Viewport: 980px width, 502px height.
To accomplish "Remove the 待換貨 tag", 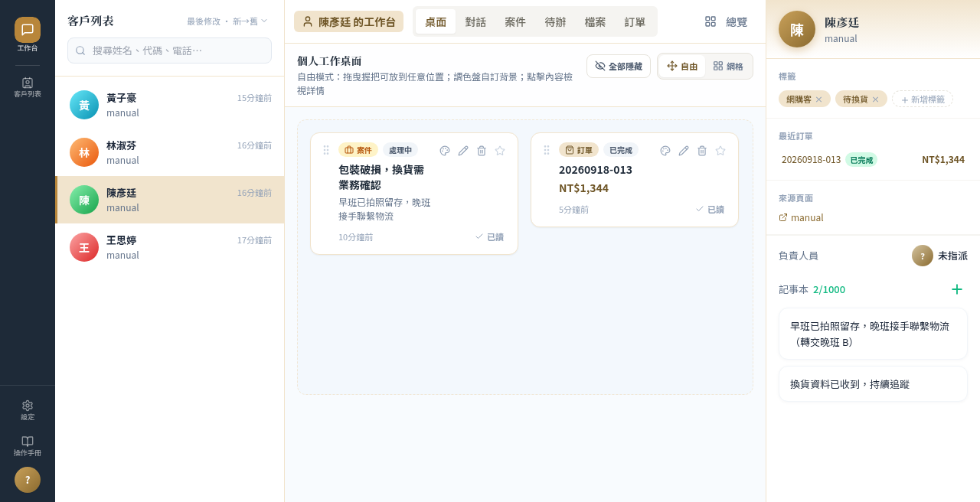I will (x=875, y=99).
